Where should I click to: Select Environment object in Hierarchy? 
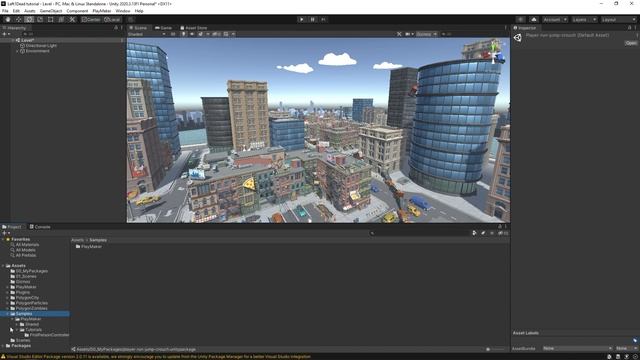click(37, 51)
